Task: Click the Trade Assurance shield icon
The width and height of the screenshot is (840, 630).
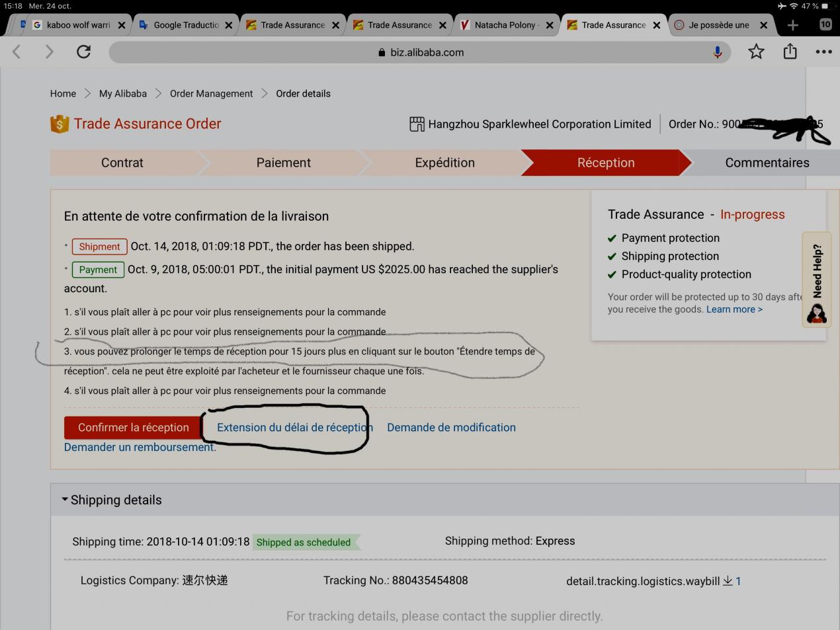Action: click(x=60, y=124)
